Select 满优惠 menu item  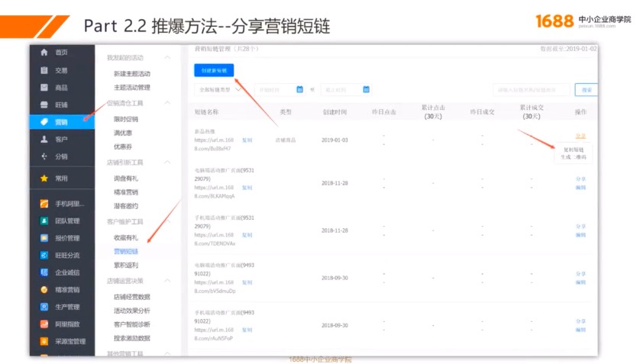tap(123, 133)
